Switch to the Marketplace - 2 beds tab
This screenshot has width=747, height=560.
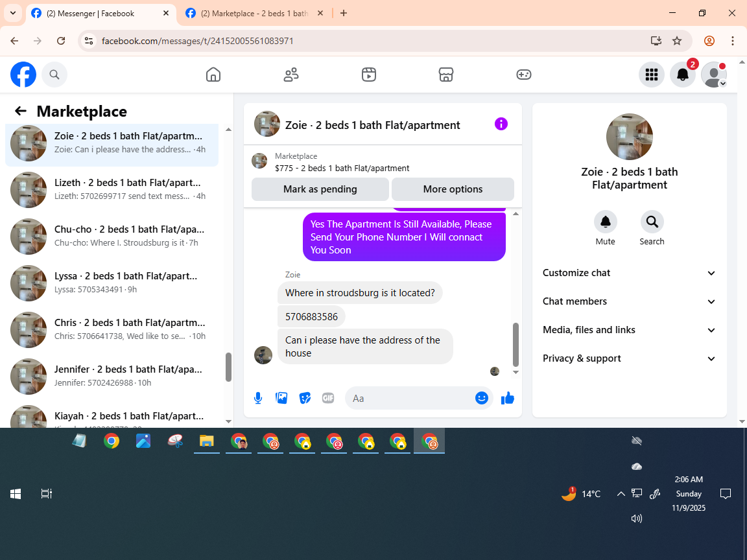pyautogui.click(x=254, y=14)
